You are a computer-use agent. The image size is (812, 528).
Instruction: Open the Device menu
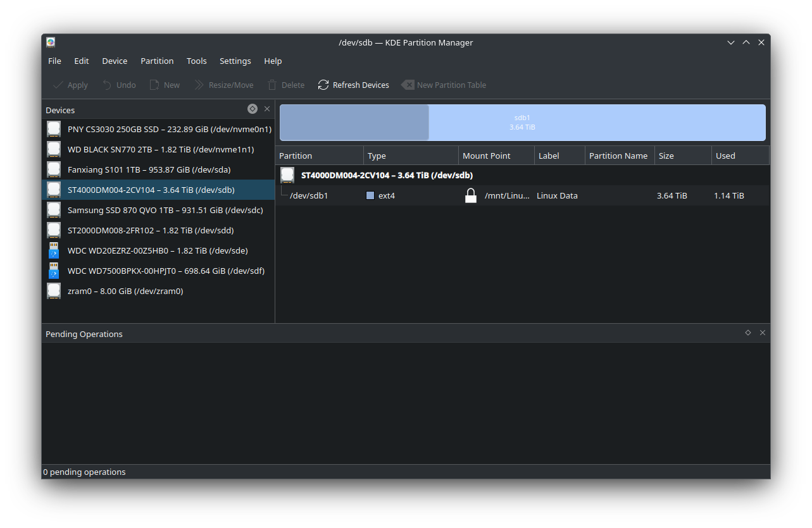[x=115, y=61]
